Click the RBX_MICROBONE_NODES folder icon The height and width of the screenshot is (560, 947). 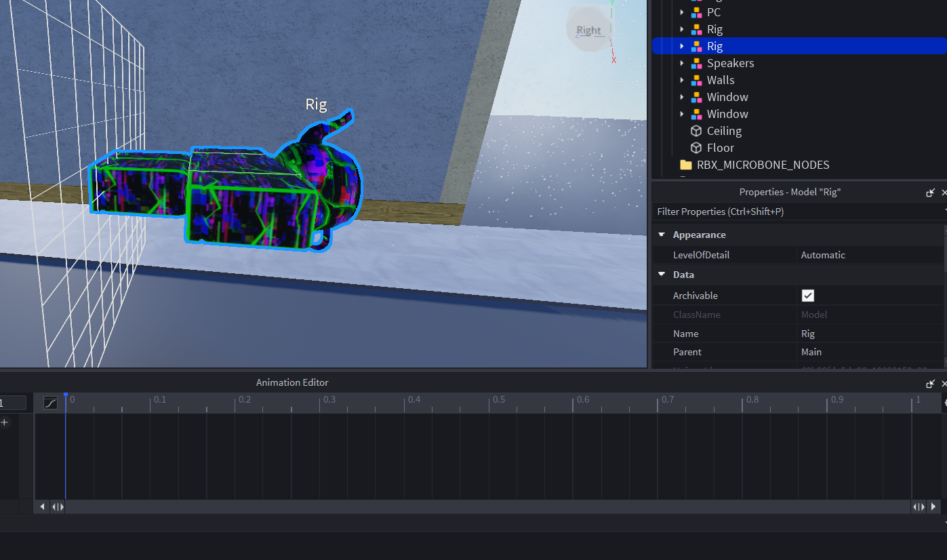[685, 165]
